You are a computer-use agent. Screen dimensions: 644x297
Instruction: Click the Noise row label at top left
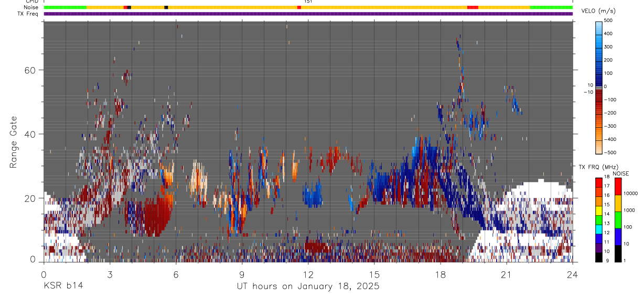pos(31,7)
